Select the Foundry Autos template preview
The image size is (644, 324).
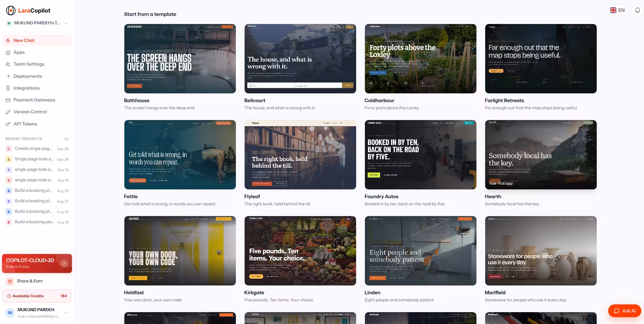[x=421, y=155]
